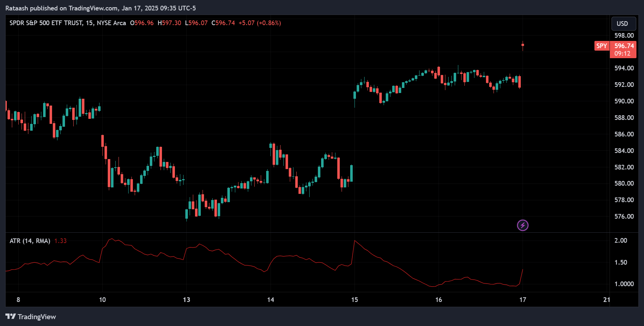Click the ATR value 1.33
This screenshot has height=326, width=644.
pyautogui.click(x=60, y=241)
